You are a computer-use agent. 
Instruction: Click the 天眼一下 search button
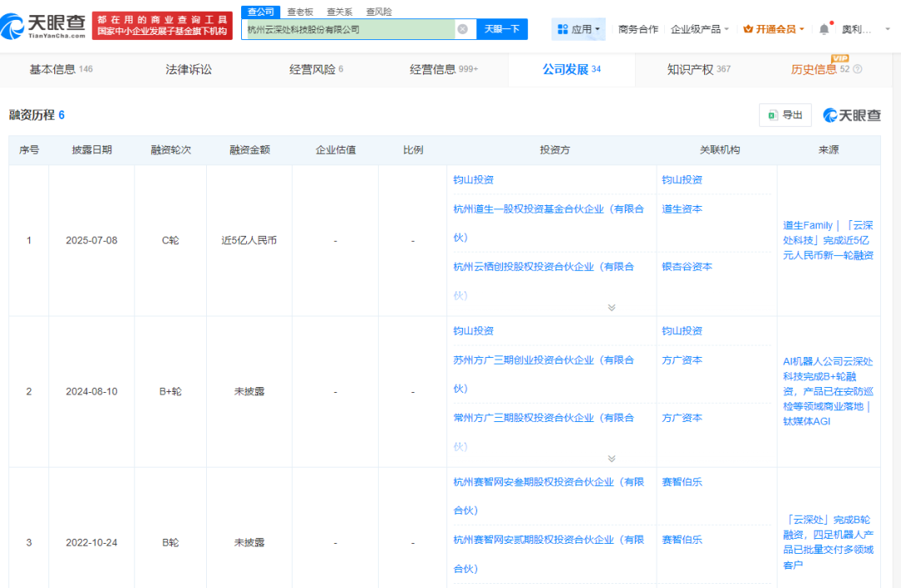(502, 29)
